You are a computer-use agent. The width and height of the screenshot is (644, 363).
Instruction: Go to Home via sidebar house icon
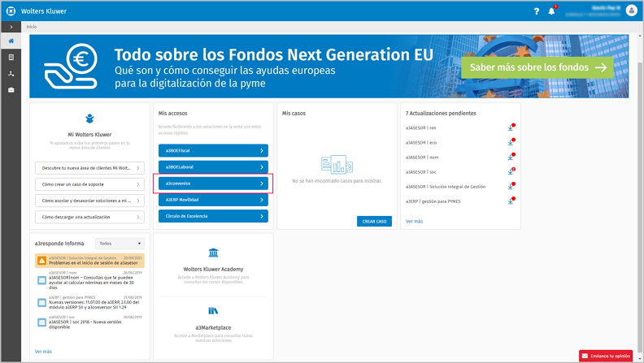pos(11,41)
